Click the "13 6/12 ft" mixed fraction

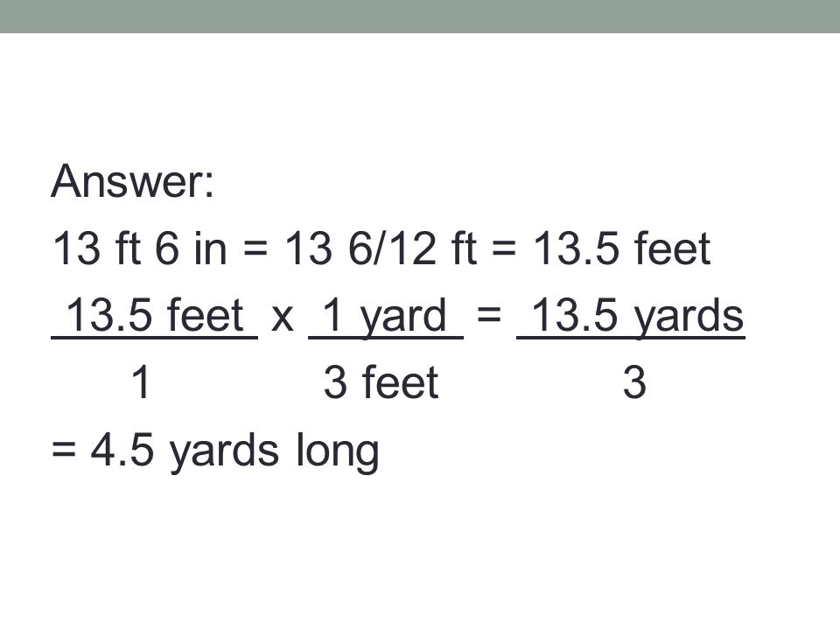click(x=381, y=248)
